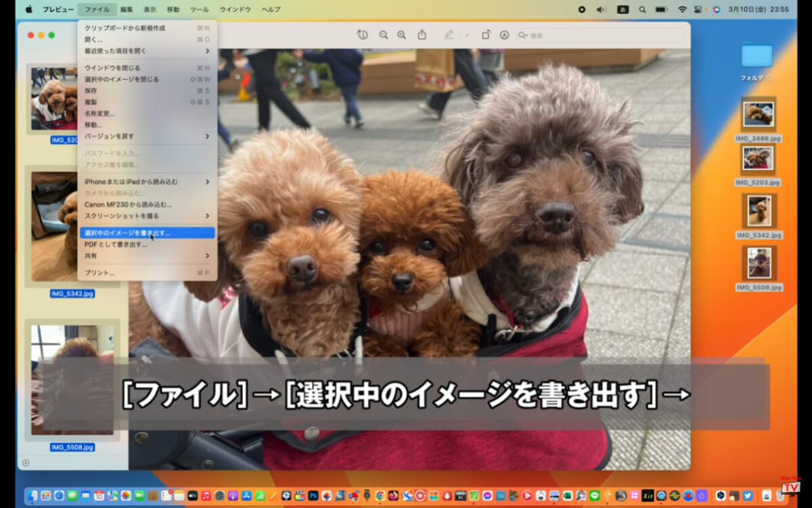812x508 pixels.
Task: Choose ウインドウを閉じる menu item
Action: (147, 68)
